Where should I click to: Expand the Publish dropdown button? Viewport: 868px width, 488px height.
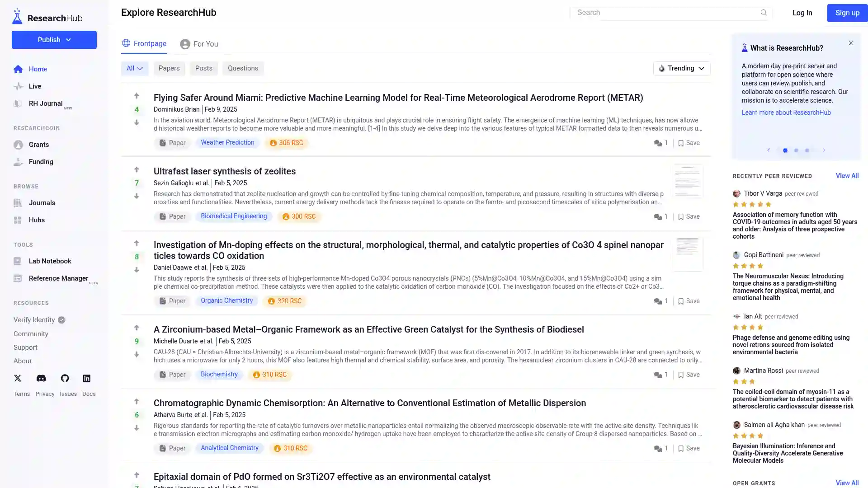coord(54,40)
